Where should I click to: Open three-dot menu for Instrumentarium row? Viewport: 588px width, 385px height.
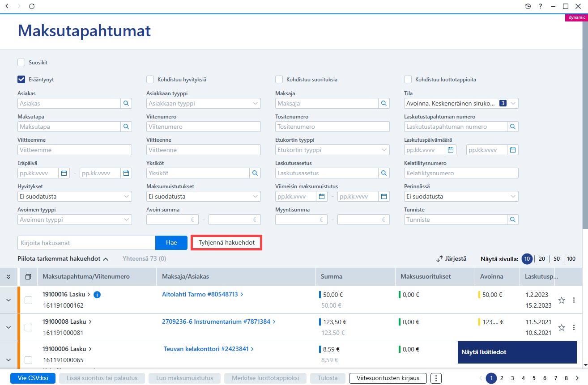click(574, 327)
